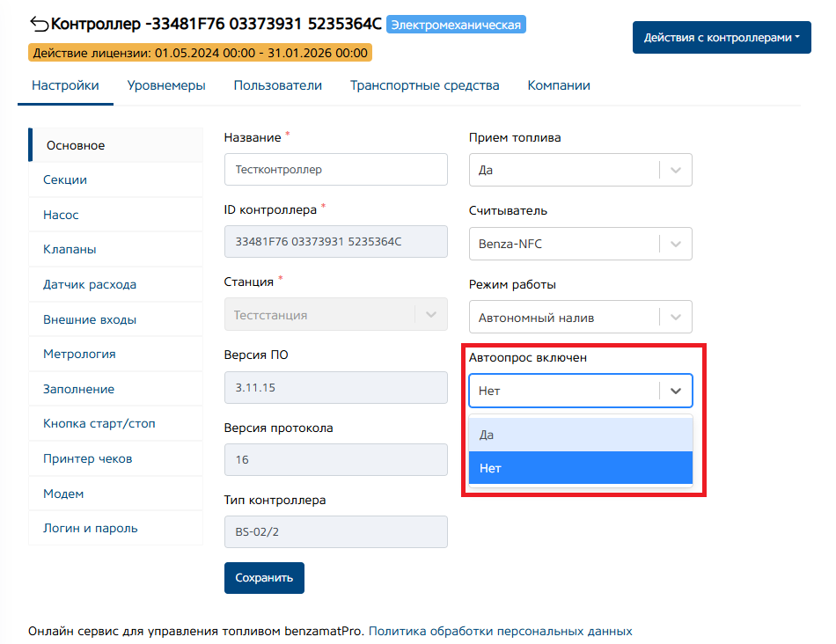Expand the Считыватель dropdown chevron
This screenshot has width=836, height=644.
tap(676, 244)
